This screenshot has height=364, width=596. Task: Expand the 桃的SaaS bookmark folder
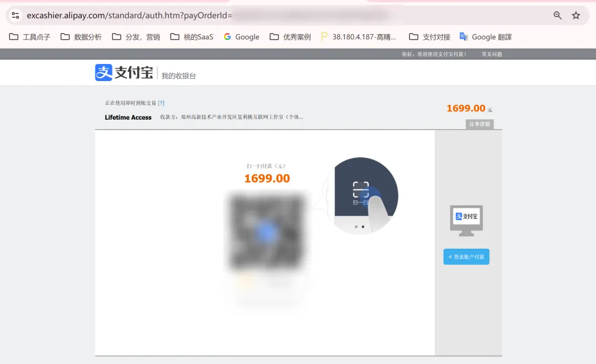click(191, 37)
